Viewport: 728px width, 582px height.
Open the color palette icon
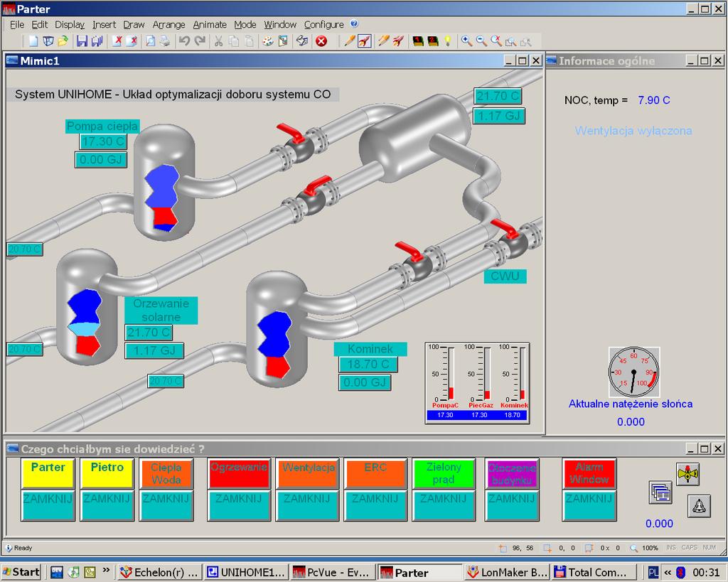pyautogui.click(x=268, y=41)
